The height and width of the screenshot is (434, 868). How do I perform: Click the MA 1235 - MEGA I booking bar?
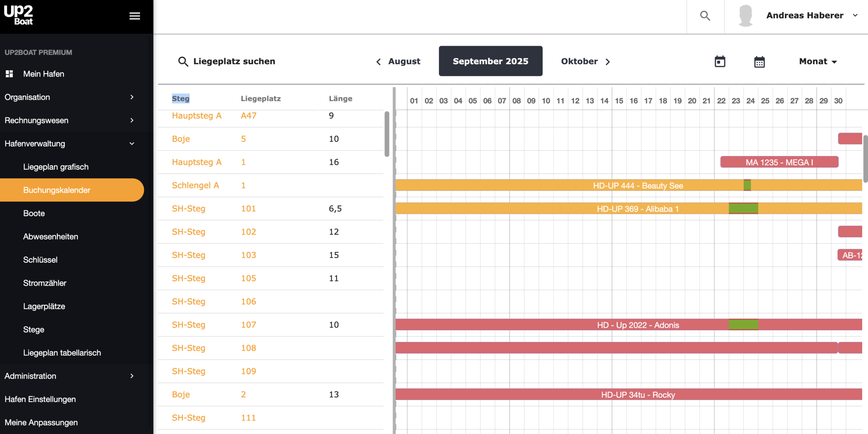coord(779,162)
